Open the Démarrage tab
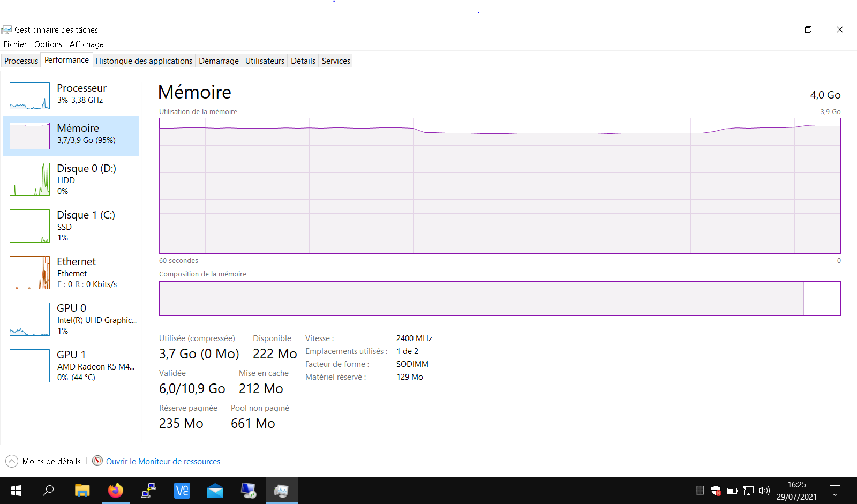 pyautogui.click(x=219, y=61)
